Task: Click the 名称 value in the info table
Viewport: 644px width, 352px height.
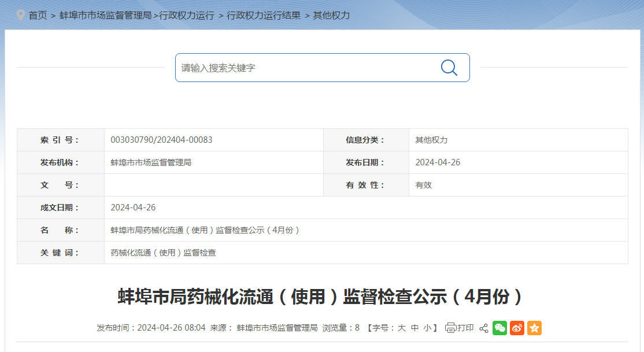Action: click(x=205, y=230)
